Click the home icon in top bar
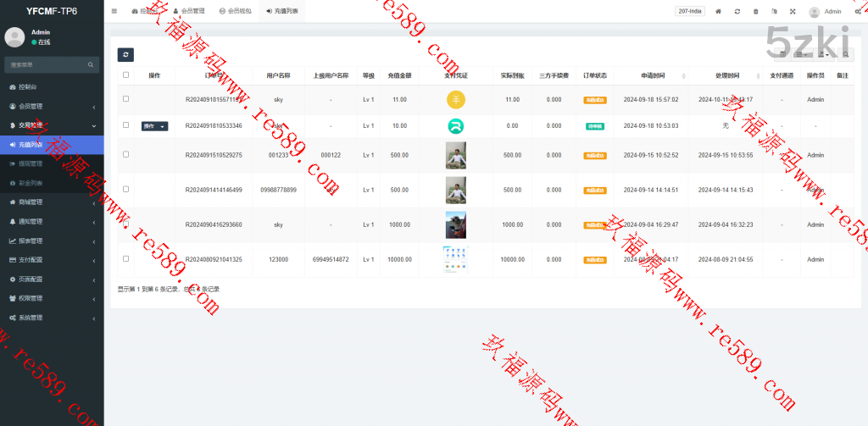The image size is (868, 426). [718, 12]
